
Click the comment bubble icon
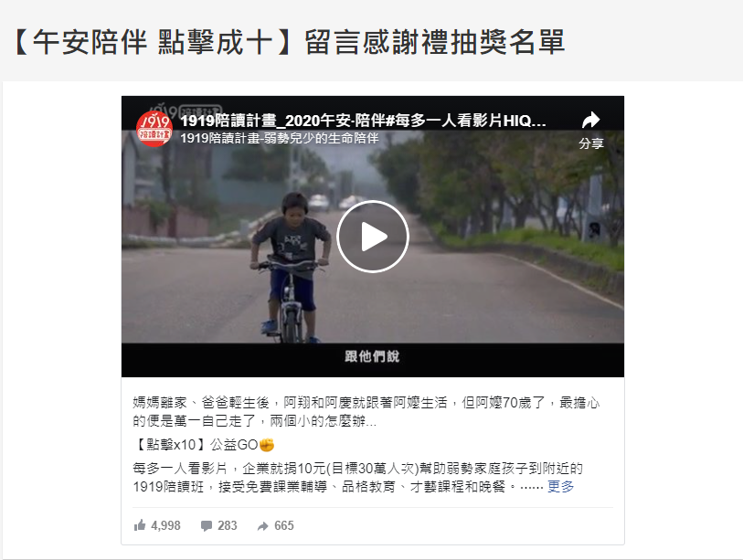click(207, 526)
